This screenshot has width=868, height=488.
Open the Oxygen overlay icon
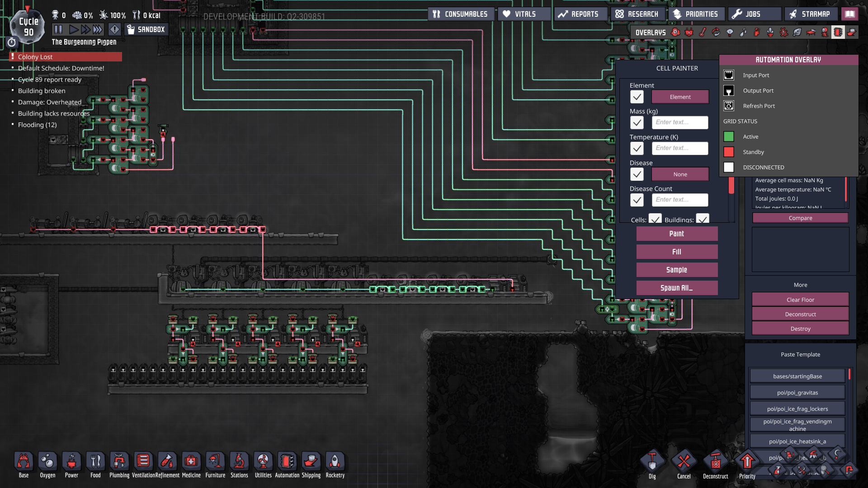(x=675, y=33)
